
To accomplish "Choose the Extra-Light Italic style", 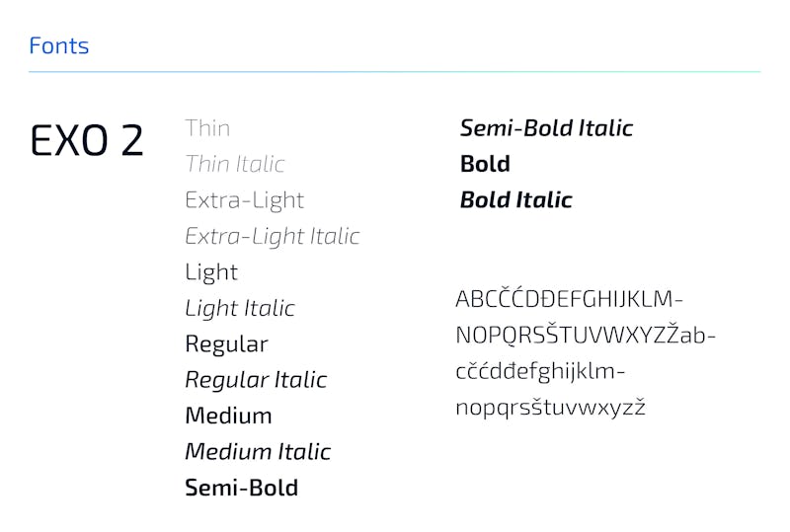I will [272, 236].
